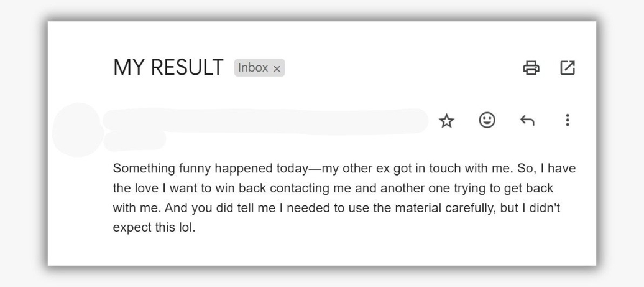
Task: Open the sender's round profile avatar
Action: [76, 129]
